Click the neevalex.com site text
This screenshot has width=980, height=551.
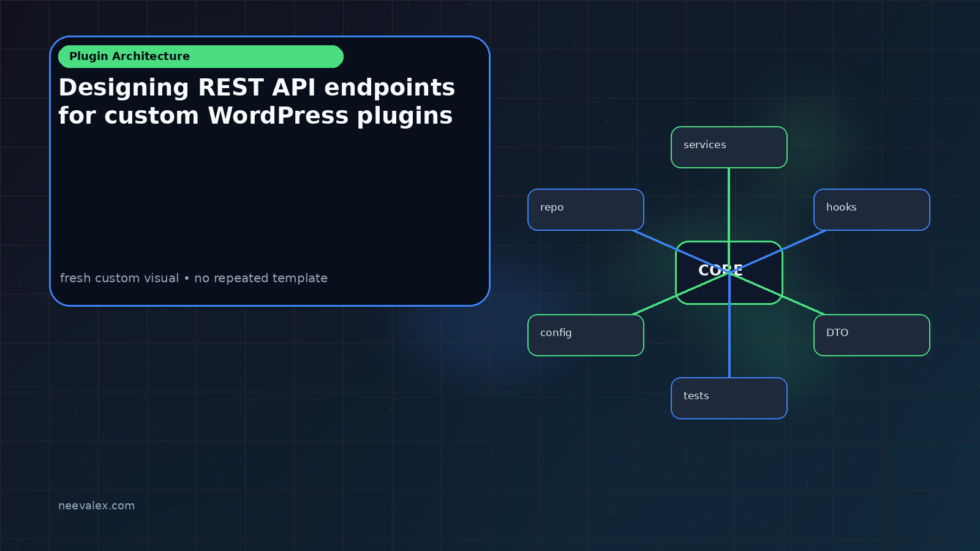click(96, 506)
